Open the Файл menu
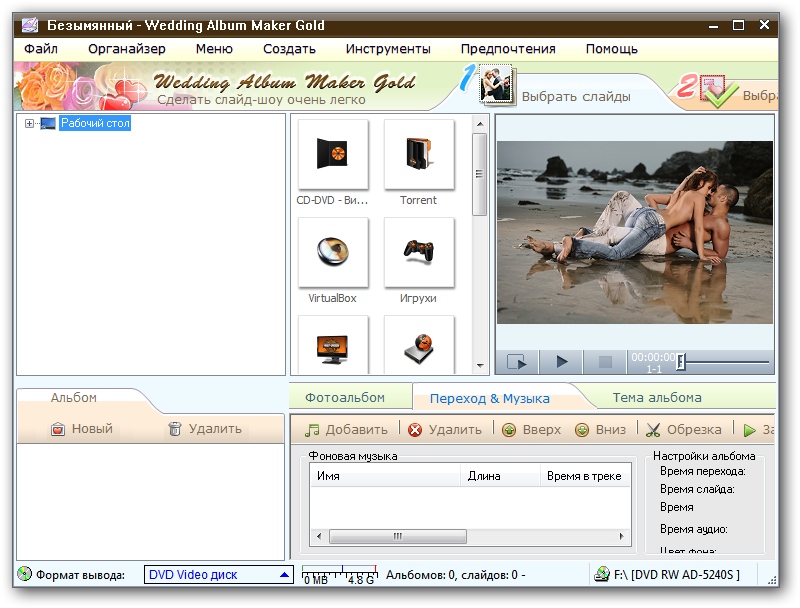The image size is (800, 608). point(41,49)
